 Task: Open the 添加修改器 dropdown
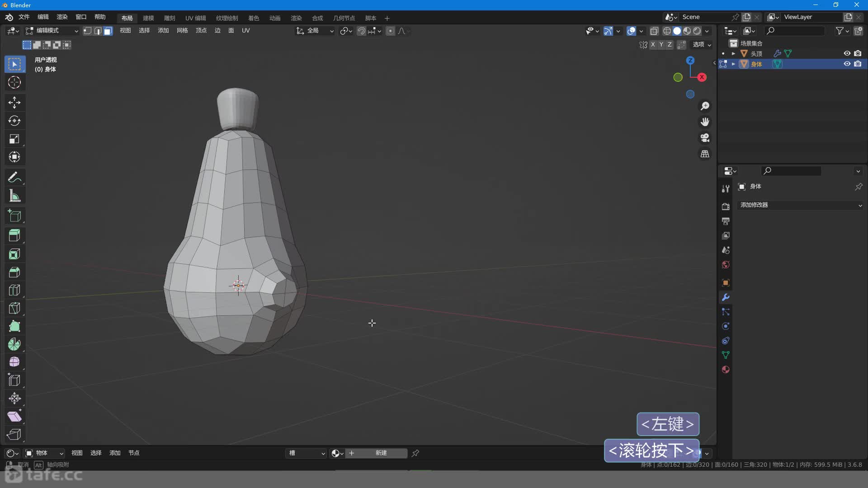click(800, 205)
